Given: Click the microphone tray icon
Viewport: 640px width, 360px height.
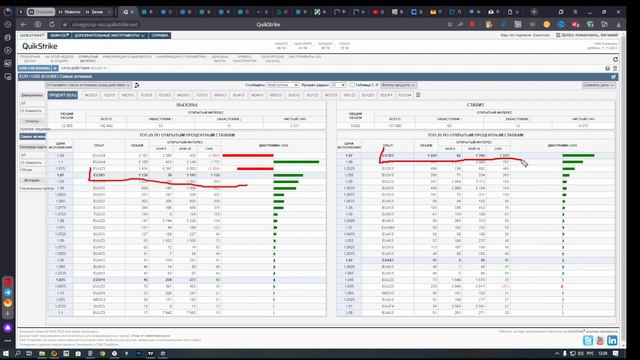Looking at the screenshot, I should click(565, 353).
